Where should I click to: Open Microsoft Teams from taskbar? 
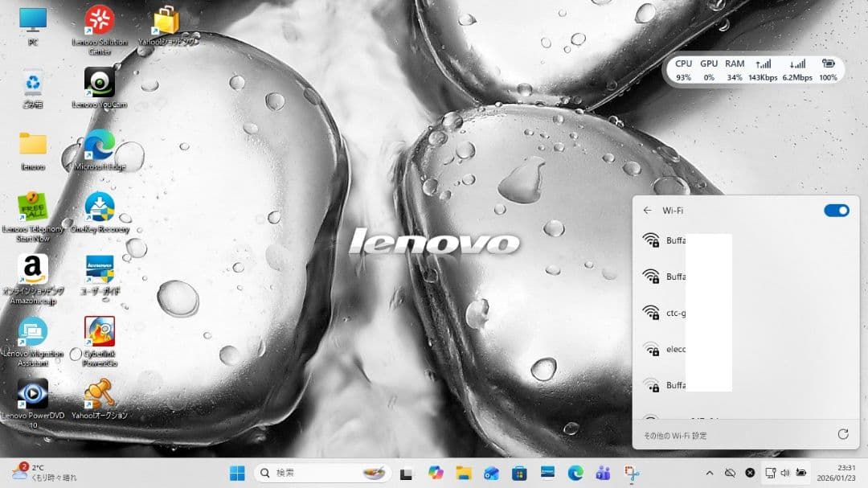click(604, 473)
